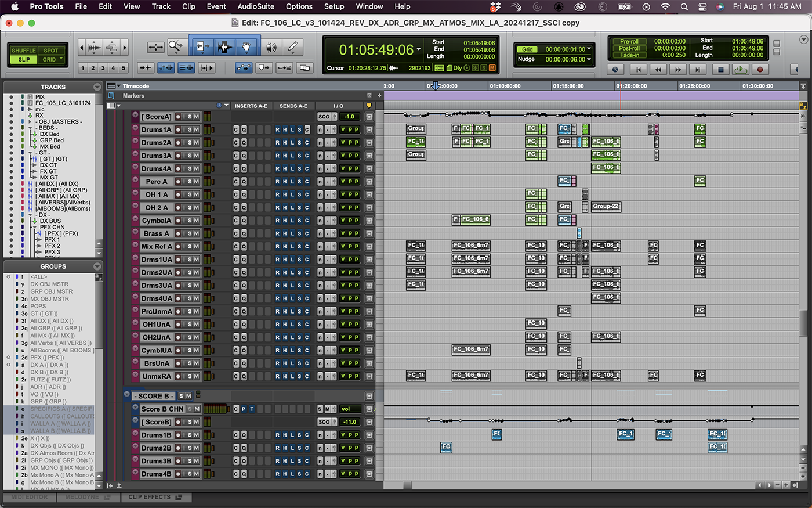This screenshot has height=508, width=812.
Task: Open the AudioSuite menu
Action: click(x=255, y=6)
